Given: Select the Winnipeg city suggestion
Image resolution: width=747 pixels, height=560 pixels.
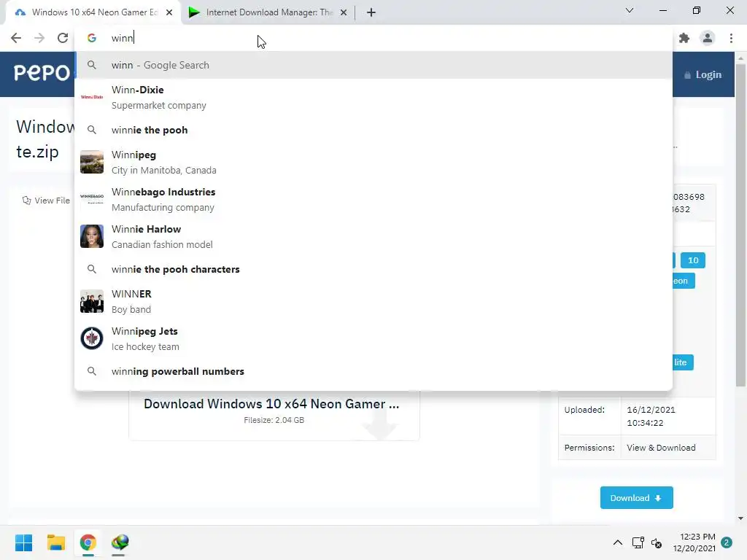Looking at the screenshot, I should tap(373, 163).
